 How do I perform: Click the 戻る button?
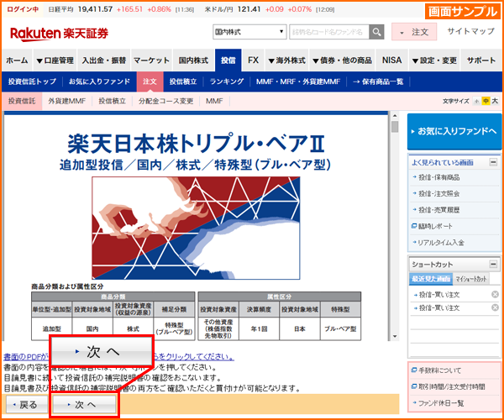point(25,405)
